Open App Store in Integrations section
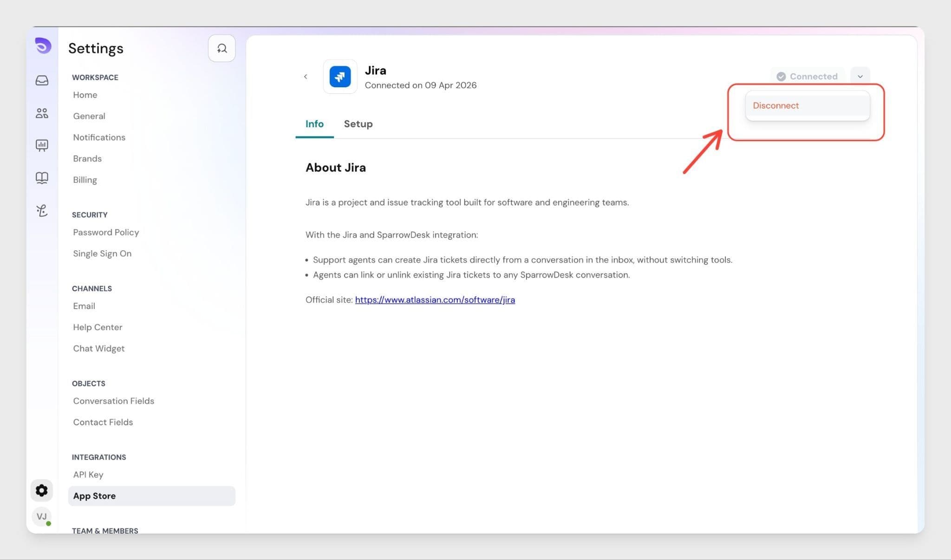Image resolution: width=951 pixels, height=560 pixels. click(94, 496)
